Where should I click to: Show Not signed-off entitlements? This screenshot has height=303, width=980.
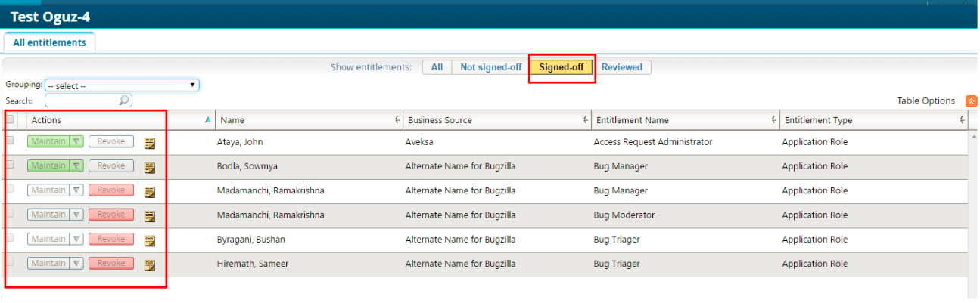490,67
